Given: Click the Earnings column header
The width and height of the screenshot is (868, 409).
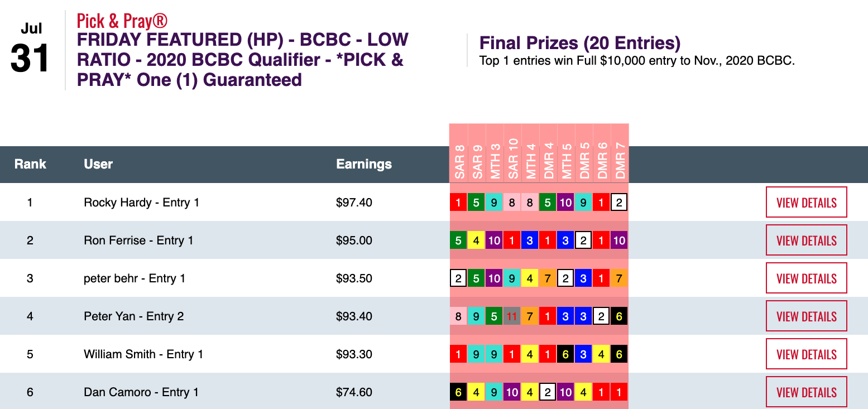Looking at the screenshot, I should 364,164.
